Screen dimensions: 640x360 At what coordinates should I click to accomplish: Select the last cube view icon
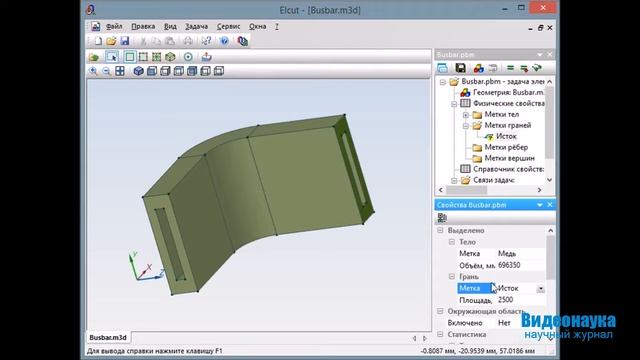[x=219, y=71]
